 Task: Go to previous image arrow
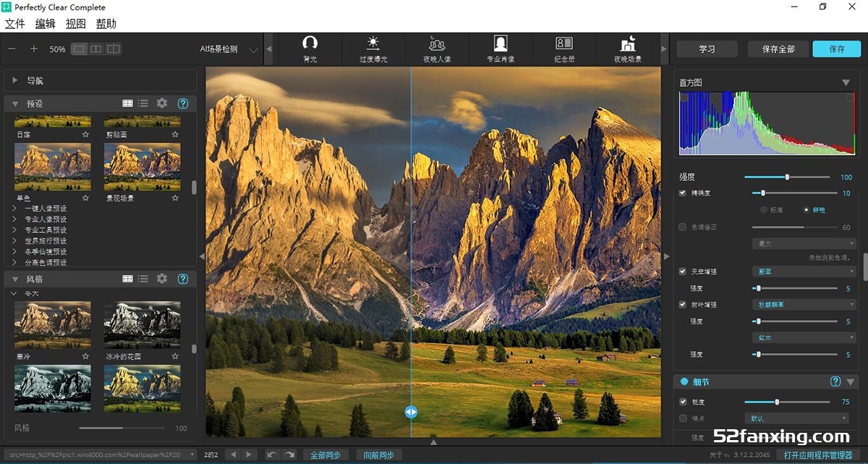[x=232, y=455]
